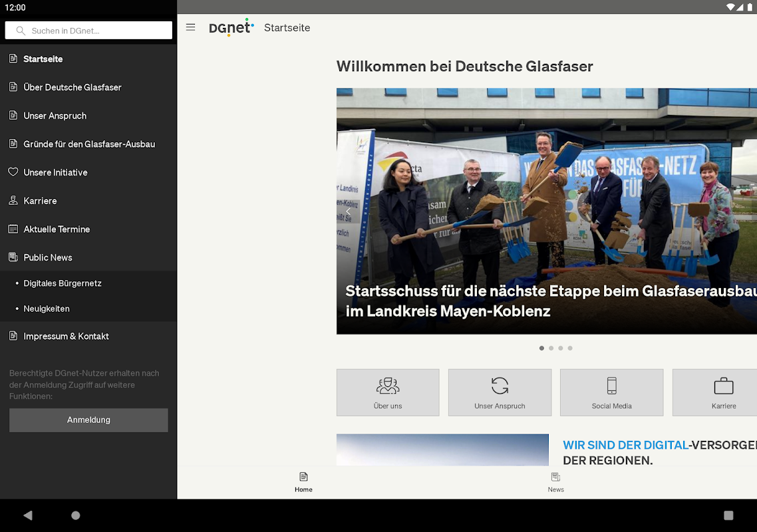Click the sky image thumbnail below tiles
The height and width of the screenshot is (532, 757).
(x=442, y=450)
